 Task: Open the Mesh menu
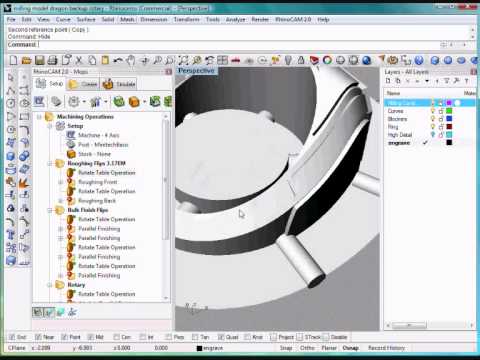click(x=127, y=20)
